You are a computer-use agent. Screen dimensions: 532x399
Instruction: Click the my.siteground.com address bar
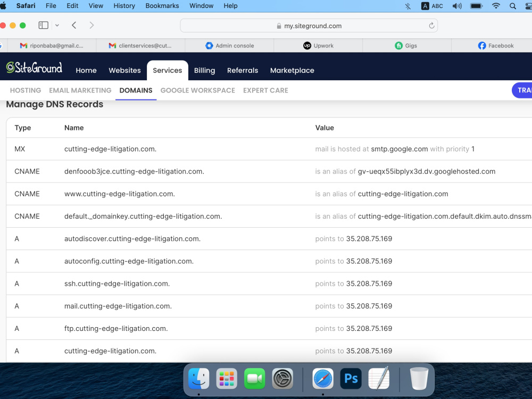[x=309, y=26]
